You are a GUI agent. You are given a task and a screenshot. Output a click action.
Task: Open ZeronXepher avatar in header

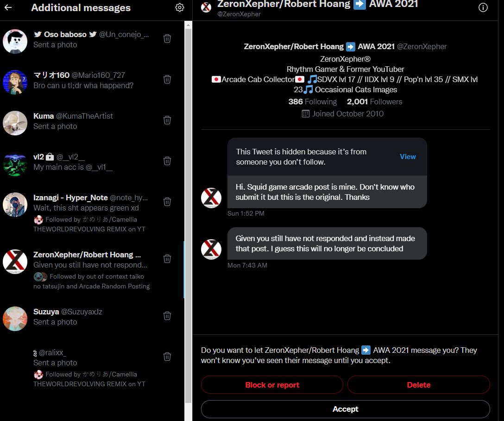pyautogui.click(x=206, y=7)
